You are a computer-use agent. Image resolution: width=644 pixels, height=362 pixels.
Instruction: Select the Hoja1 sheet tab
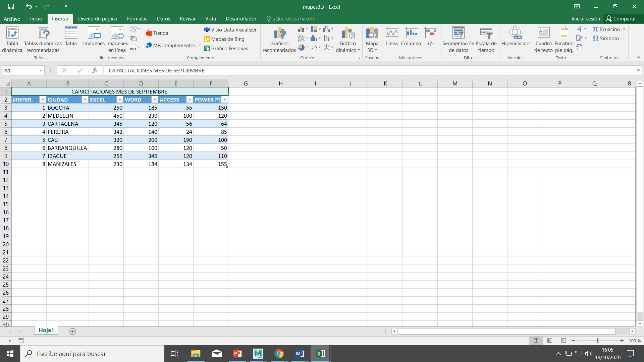(x=46, y=330)
